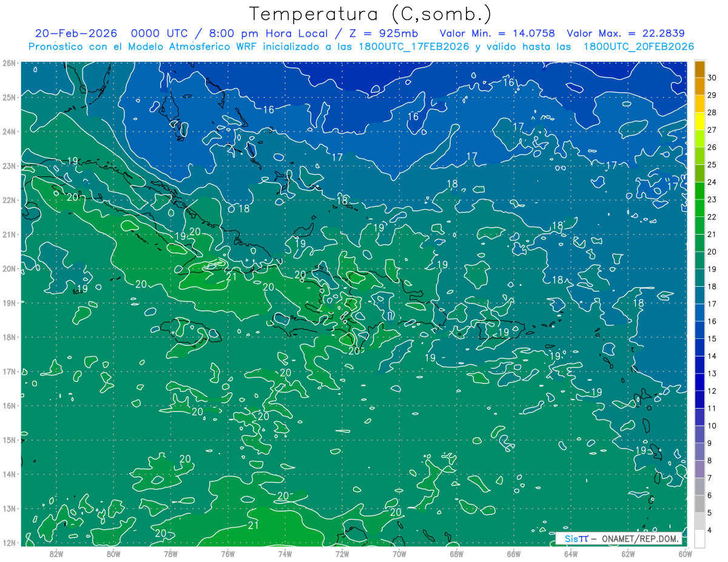
Task: Click the '15N' latitude axis label
Action: (8, 440)
